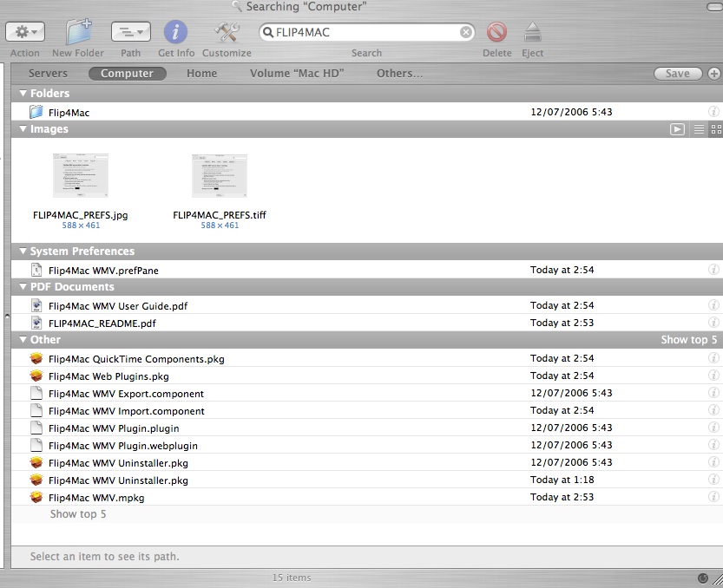Screen dimensions: 723x588
Task: Collapse the Images group
Action: click(23, 129)
